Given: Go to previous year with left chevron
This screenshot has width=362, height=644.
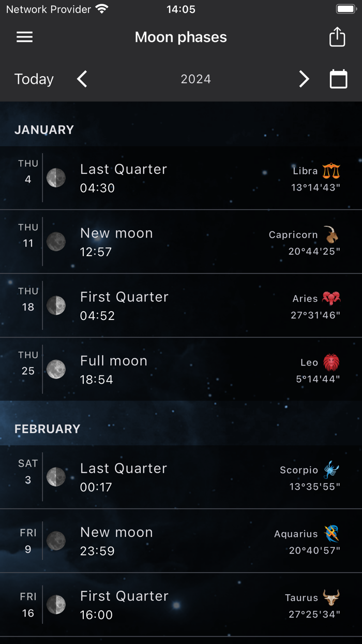Looking at the screenshot, I should click(x=82, y=79).
